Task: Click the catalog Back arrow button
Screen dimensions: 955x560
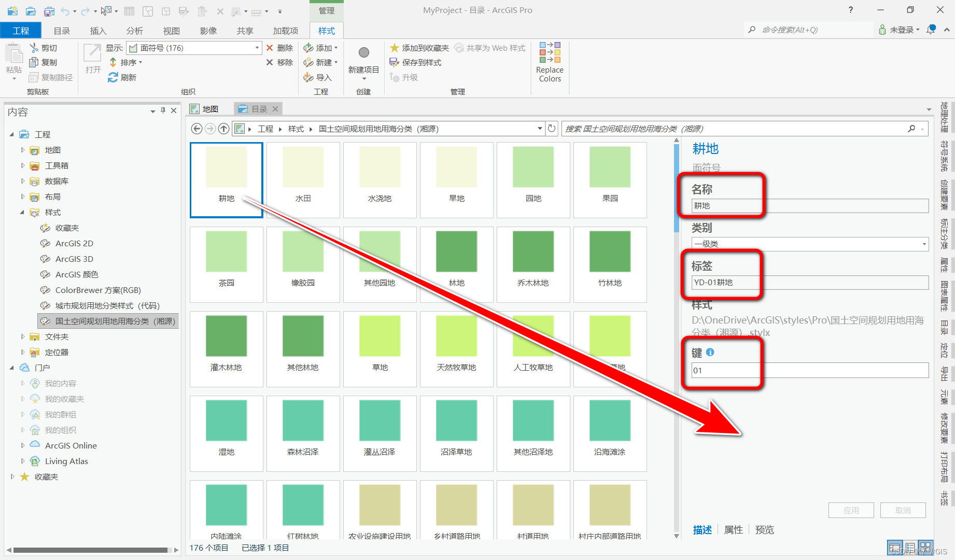Action: (196, 129)
